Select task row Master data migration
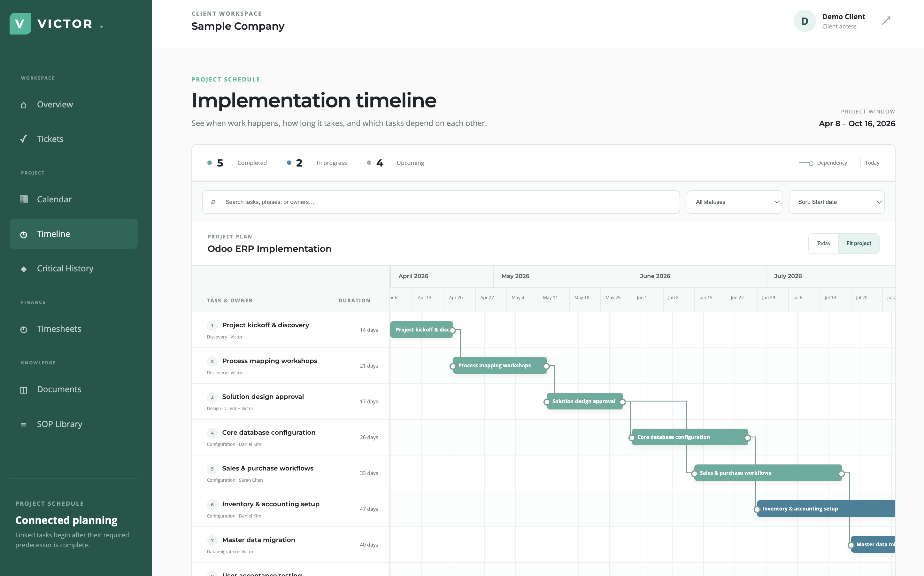 290,545
